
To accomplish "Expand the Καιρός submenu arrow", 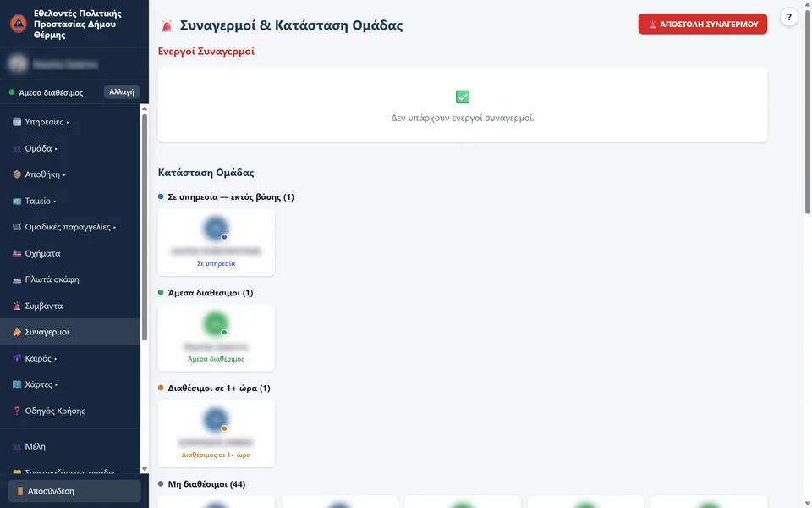I will 56,359.
